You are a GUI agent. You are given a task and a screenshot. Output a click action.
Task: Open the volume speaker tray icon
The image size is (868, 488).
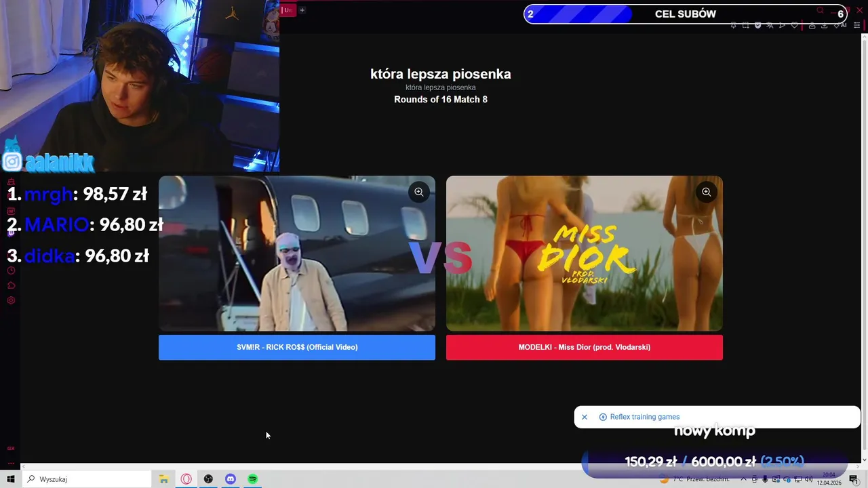pyautogui.click(x=808, y=479)
